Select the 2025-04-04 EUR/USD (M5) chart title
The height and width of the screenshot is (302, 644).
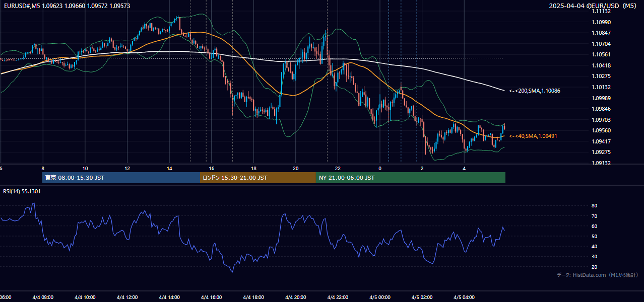coord(593,6)
